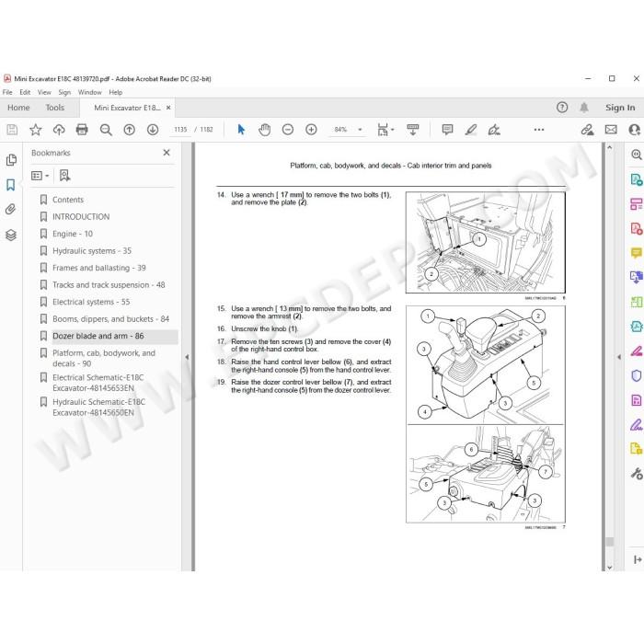Click the Sign In button
The width and height of the screenshot is (644, 644).
tap(620, 108)
